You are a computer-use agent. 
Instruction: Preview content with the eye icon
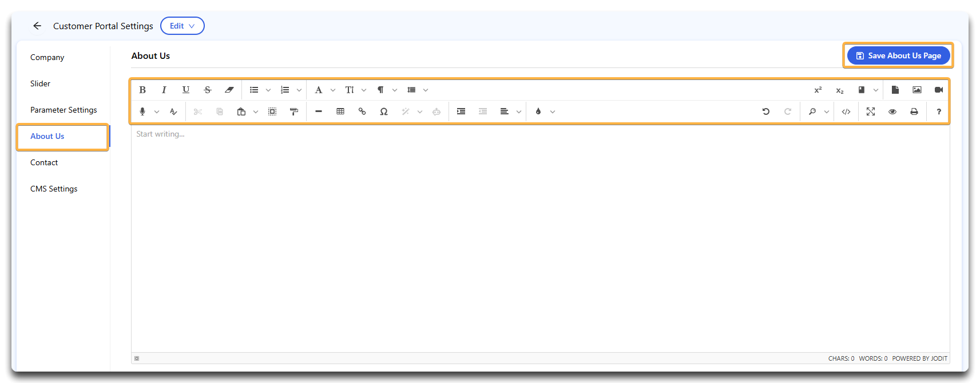coord(892,111)
